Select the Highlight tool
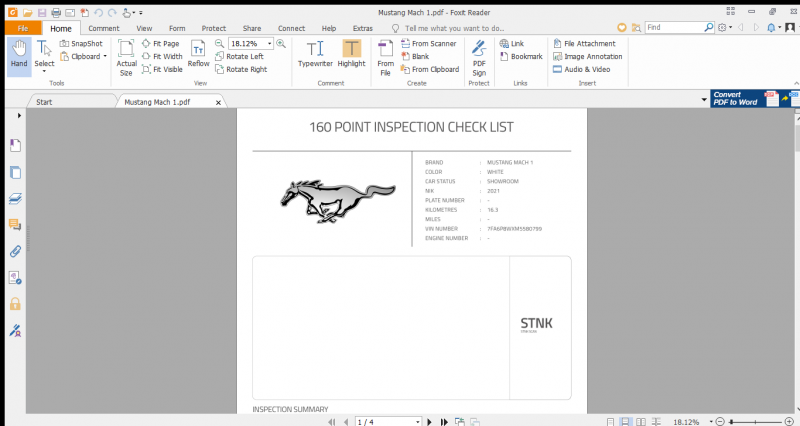 click(x=352, y=54)
